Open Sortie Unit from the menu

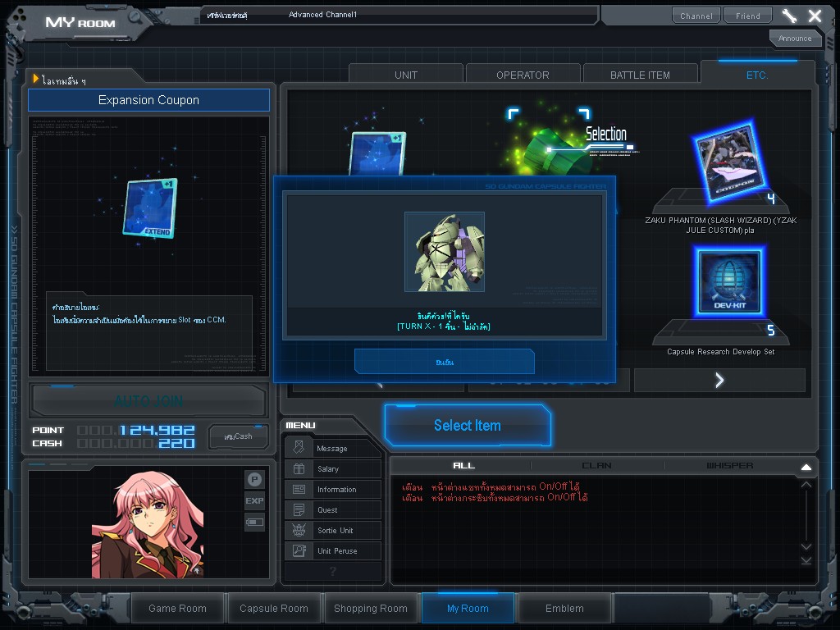pos(333,531)
